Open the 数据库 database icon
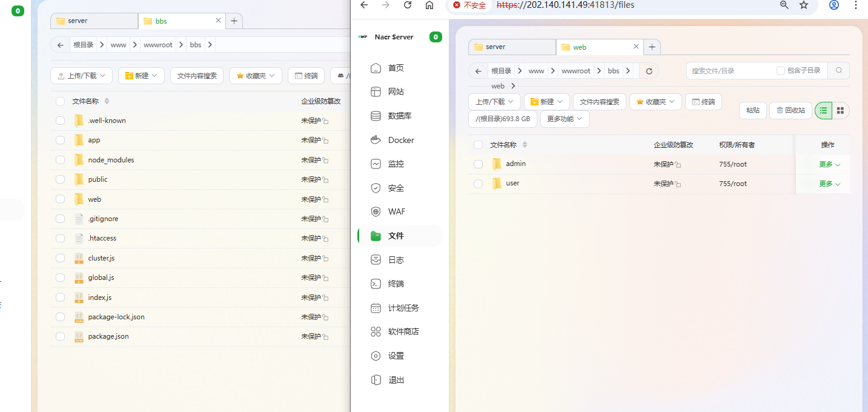This screenshot has height=412, width=868. 376,116
